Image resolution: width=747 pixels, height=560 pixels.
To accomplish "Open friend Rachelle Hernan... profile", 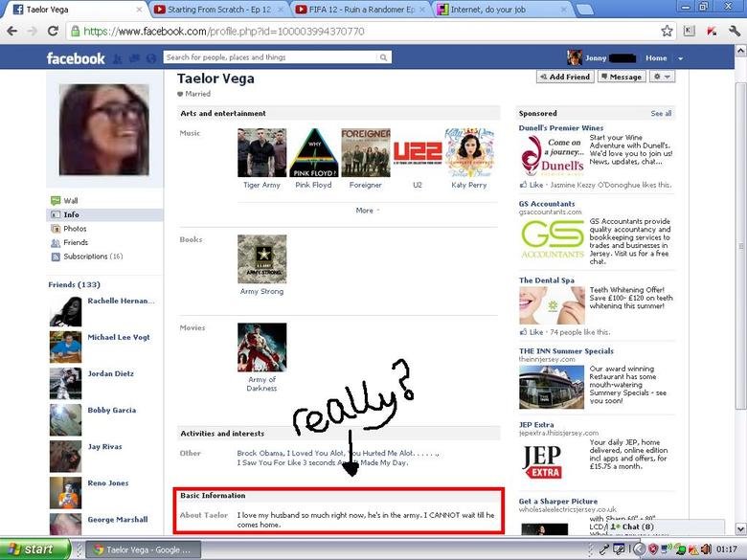I will [121, 301].
